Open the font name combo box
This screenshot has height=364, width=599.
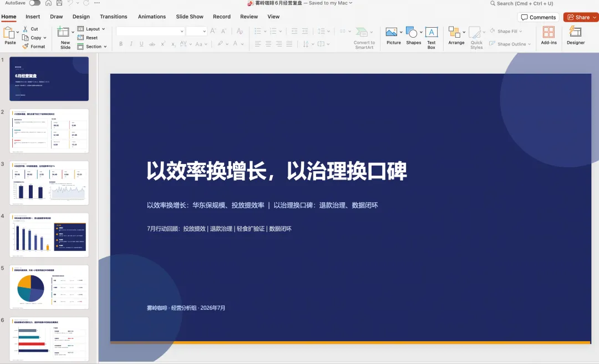point(150,31)
